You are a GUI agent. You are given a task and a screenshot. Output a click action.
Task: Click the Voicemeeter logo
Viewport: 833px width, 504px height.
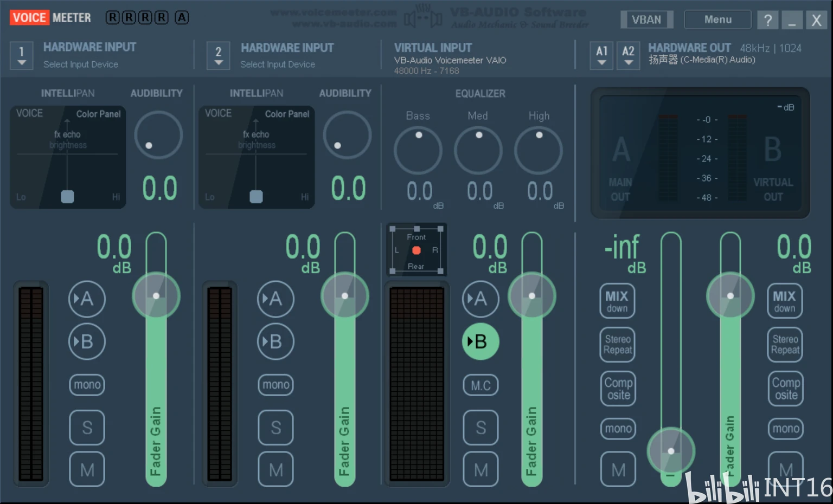pyautogui.click(x=50, y=17)
